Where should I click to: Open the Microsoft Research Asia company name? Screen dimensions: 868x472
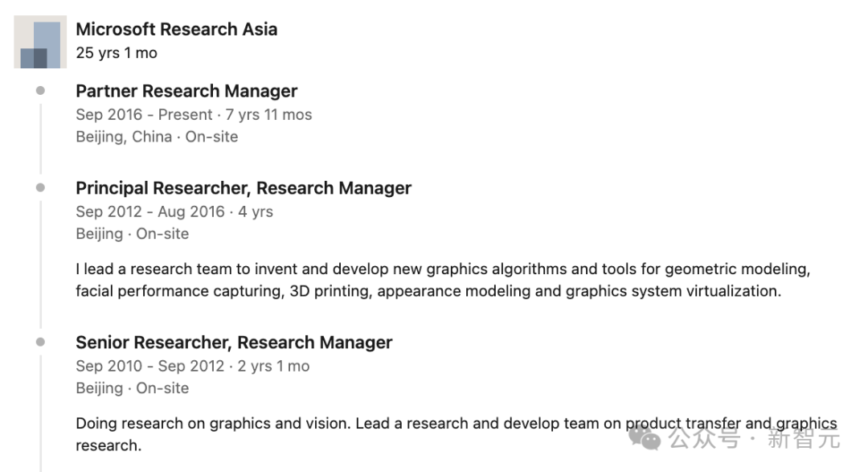tap(176, 30)
